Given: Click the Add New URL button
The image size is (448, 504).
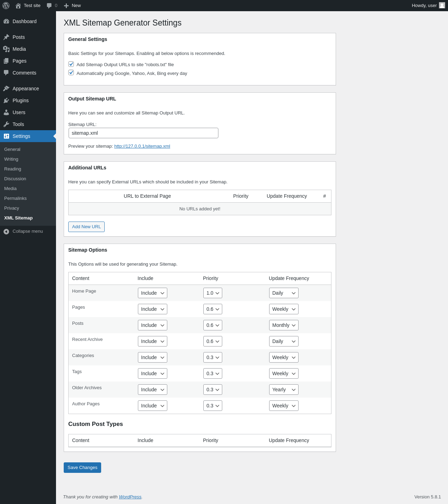Looking at the screenshot, I should click(86, 227).
